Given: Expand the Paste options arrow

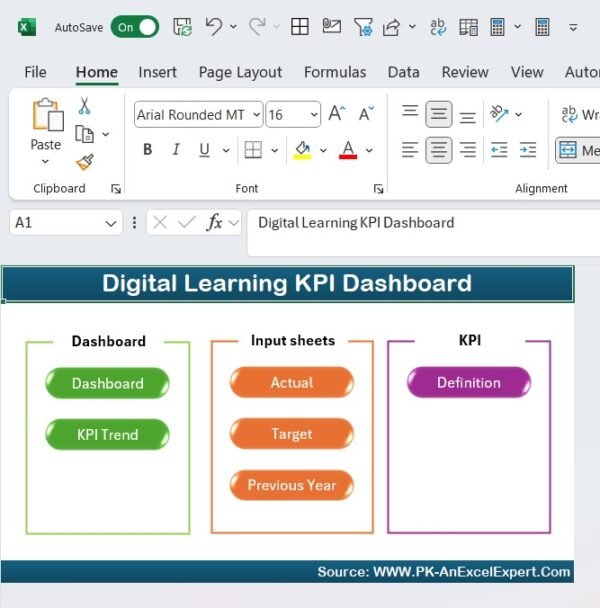Looking at the screenshot, I should click(x=45, y=161).
